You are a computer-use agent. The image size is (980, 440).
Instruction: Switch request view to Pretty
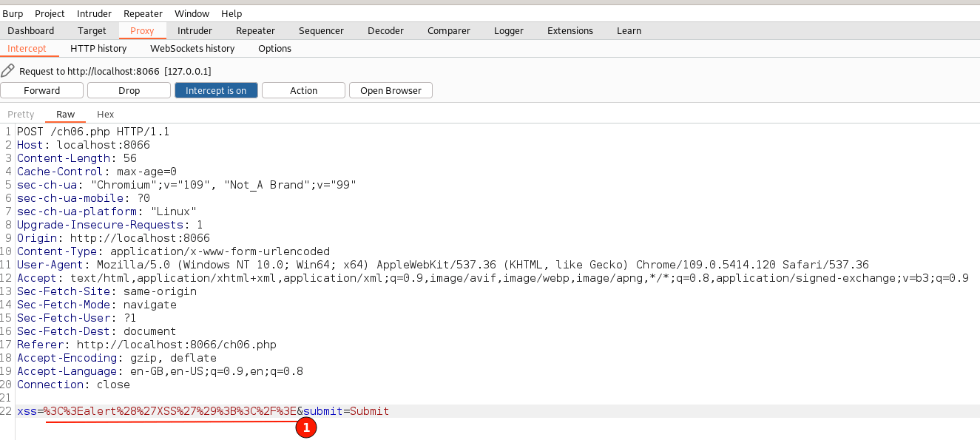pyautogui.click(x=21, y=114)
